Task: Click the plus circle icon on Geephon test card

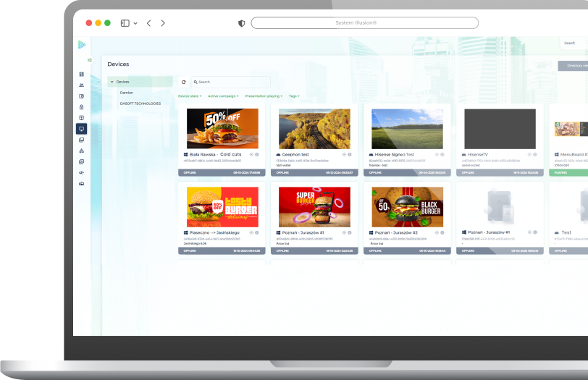Action: (344, 154)
